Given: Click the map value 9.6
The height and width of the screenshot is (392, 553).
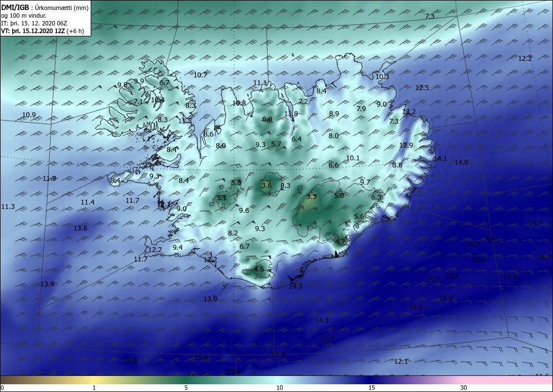Looking at the screenshot, I should 244,211.
